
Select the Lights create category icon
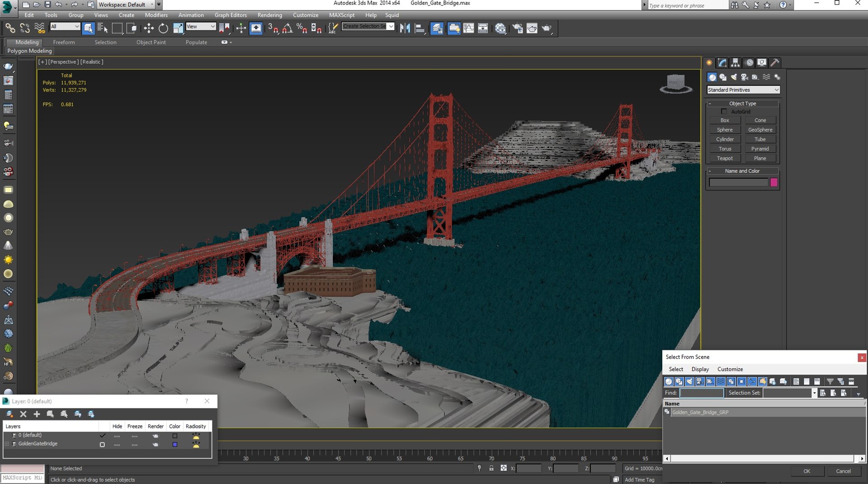click(x=734, y=77)
